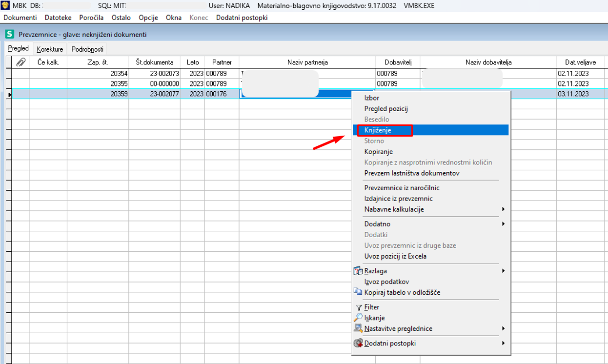Sort by the Zap. št. column header
Viewport: 608px width, 364px height.
click(98, 62)
